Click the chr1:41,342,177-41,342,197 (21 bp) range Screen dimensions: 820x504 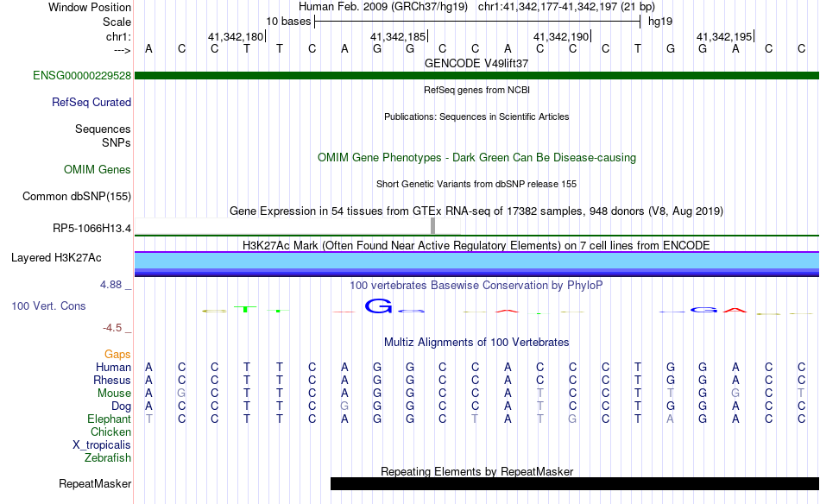[x=566, y=7]
